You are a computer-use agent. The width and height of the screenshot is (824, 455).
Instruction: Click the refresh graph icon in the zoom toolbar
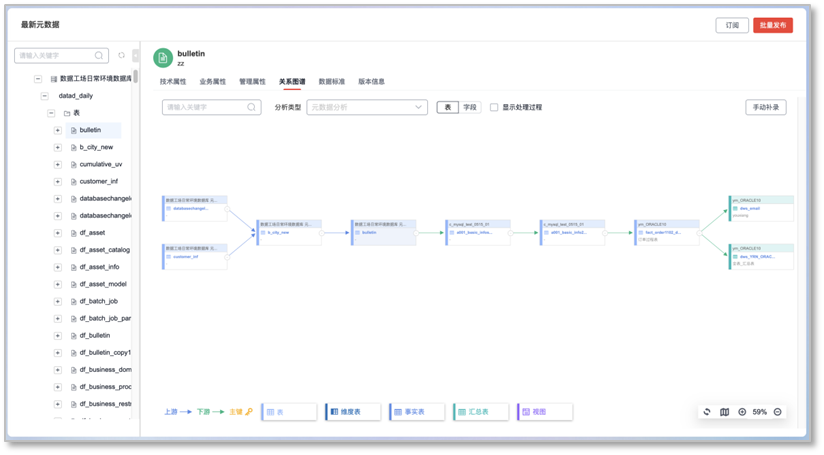pos(707,412)
